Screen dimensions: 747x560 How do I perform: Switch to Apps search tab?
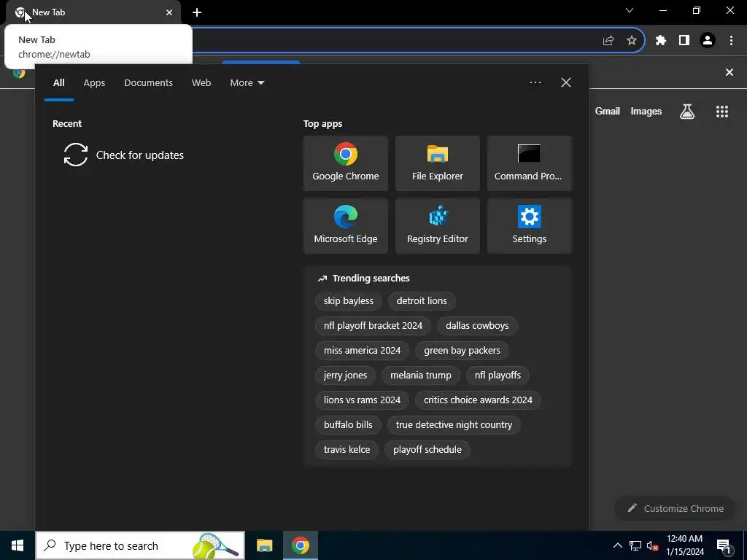(x=94, y=83)
